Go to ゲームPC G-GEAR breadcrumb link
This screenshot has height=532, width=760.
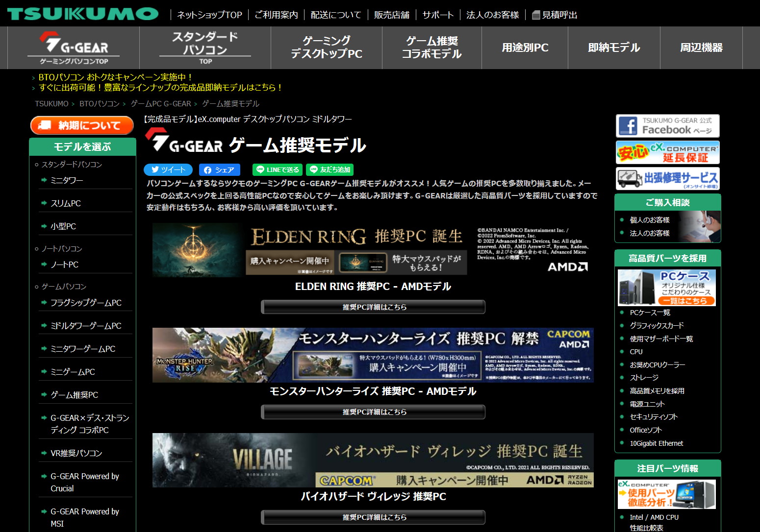pos(161,104)
